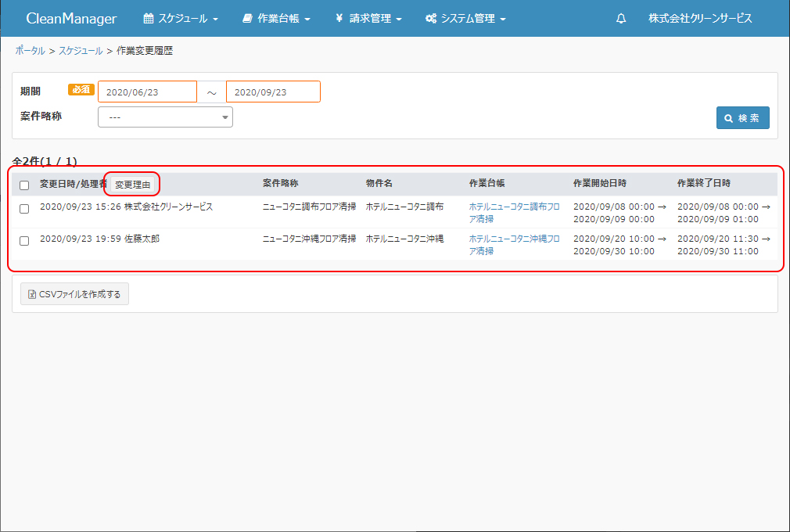Screen dimensions: 790x532
Task: Click the CleanManager logo
Action: coord(71,19)
